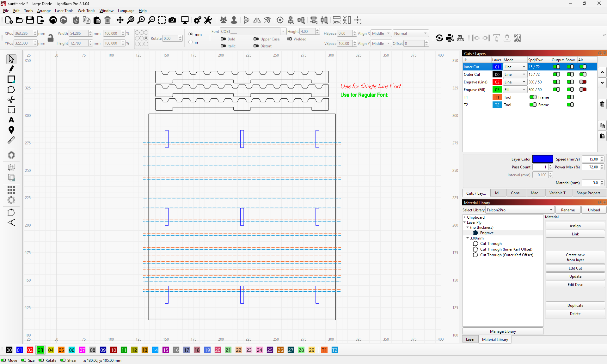Click the Save file floppy icon
The image size is (607, 364).
30,20
